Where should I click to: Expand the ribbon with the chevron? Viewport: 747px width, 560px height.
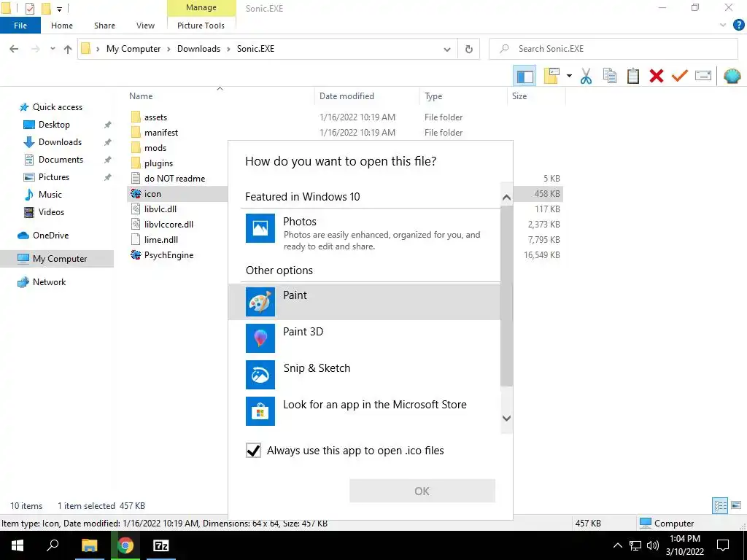pyautogui.click(x=723, y=26)
